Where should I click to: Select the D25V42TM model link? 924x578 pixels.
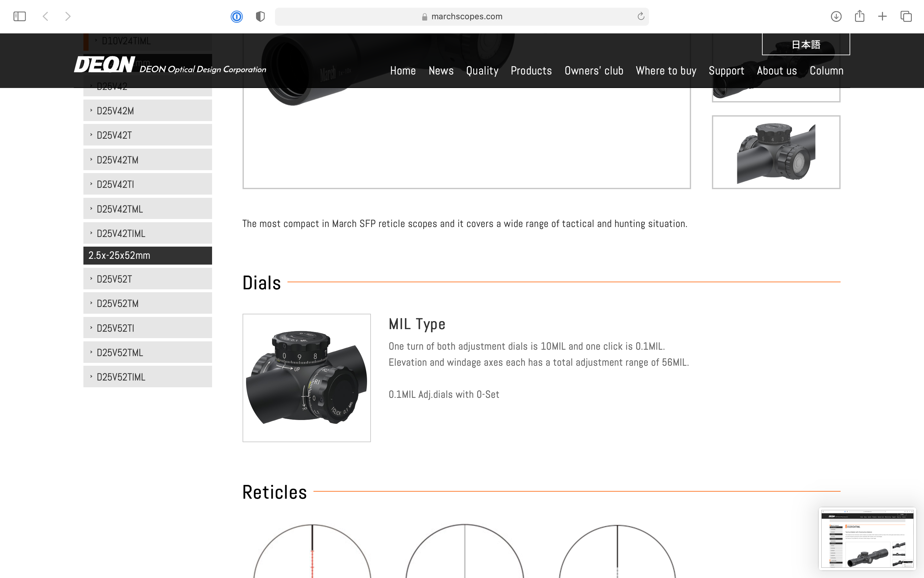point(147,159)
